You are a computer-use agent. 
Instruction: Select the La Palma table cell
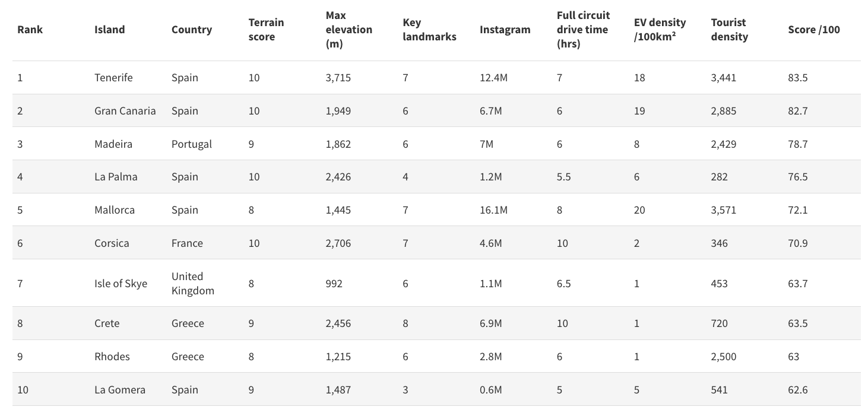coord(116,177)
